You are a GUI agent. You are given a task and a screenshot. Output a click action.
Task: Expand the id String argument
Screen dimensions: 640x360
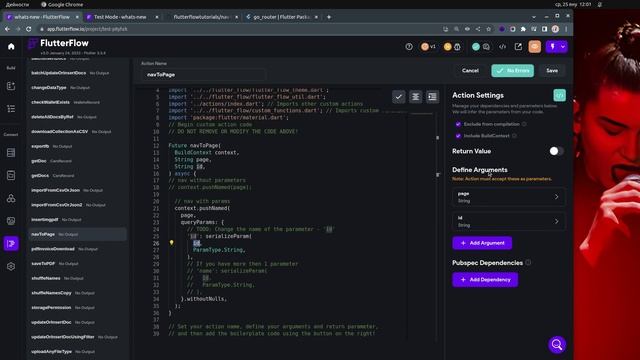click(x=509, y=221)
